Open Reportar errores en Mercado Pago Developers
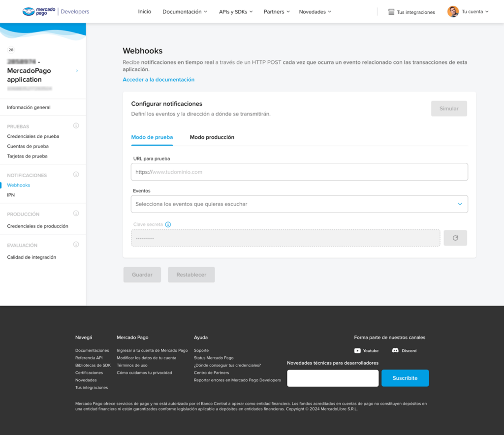This screenshot has width=504, height=435. point(237,380)
